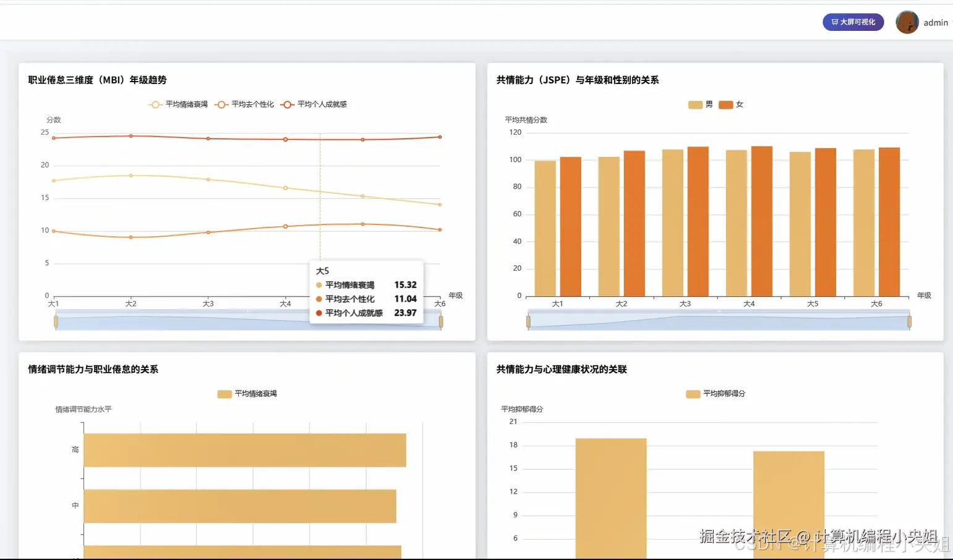Open the 大屏可视化 big-screen view button

853,22
